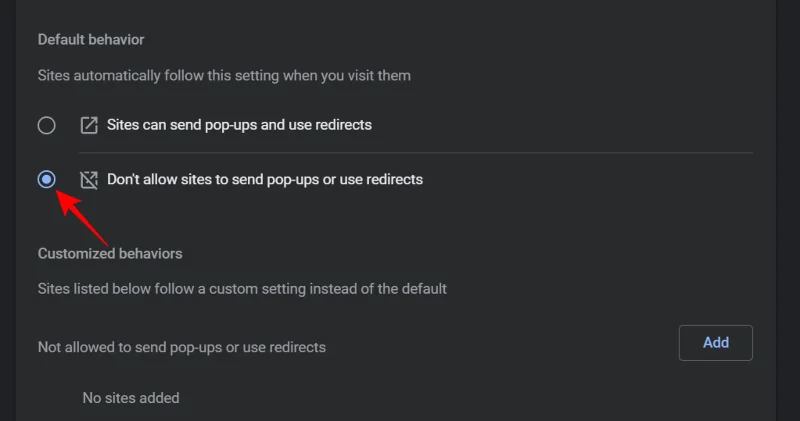This screenshot has width=800, height=421.
Task: Click the "Sites automatically follow this setting" description
Action: (x=224, y=75)
